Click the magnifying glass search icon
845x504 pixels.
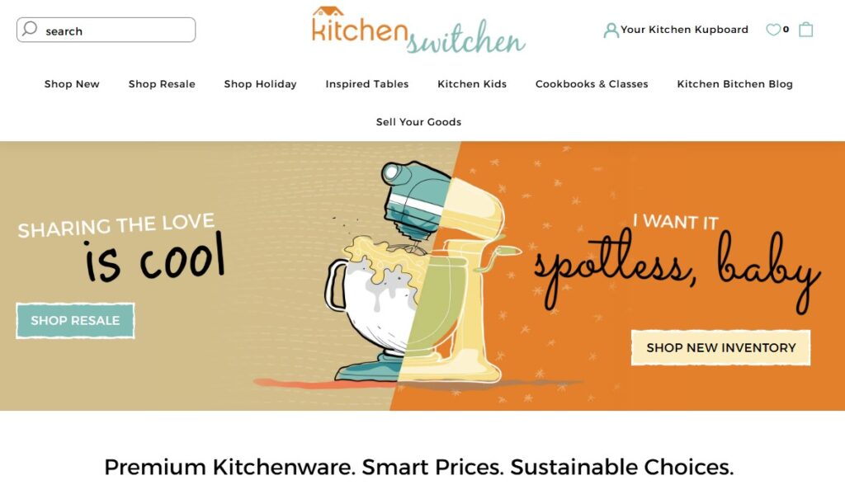pyautogui.click(x=30, y=28)
